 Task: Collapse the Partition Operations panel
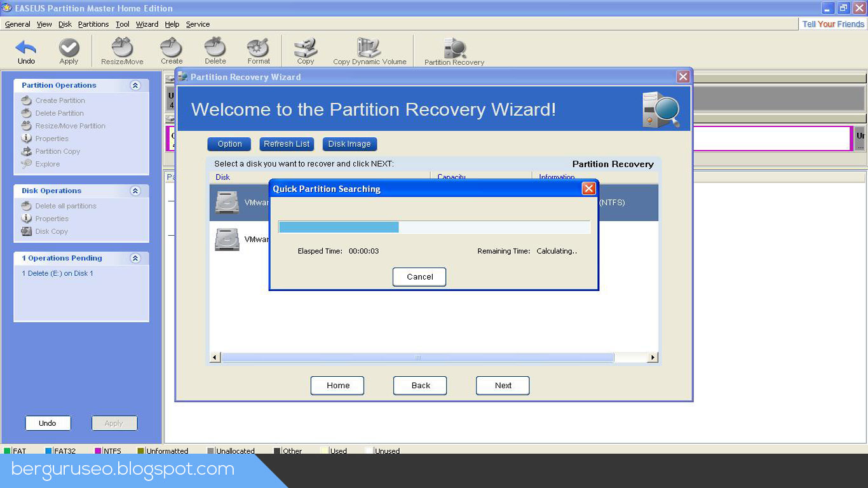point(135,85)
